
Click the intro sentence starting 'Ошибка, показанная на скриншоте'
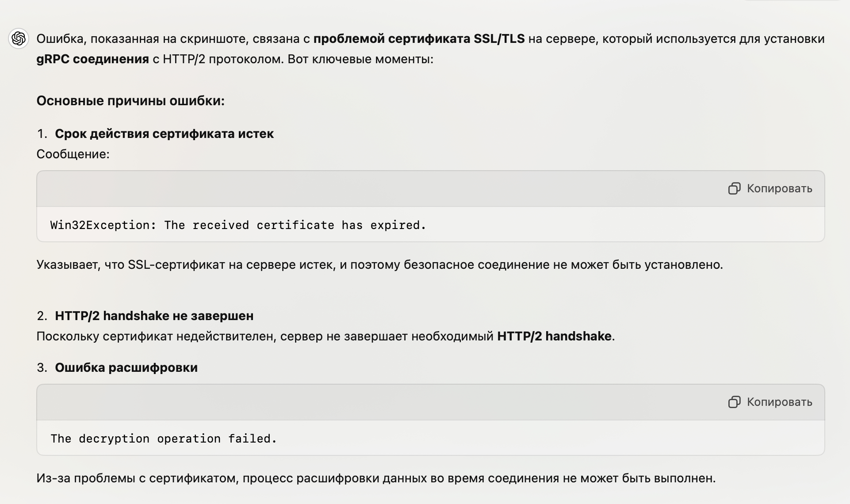coord(430,49)
